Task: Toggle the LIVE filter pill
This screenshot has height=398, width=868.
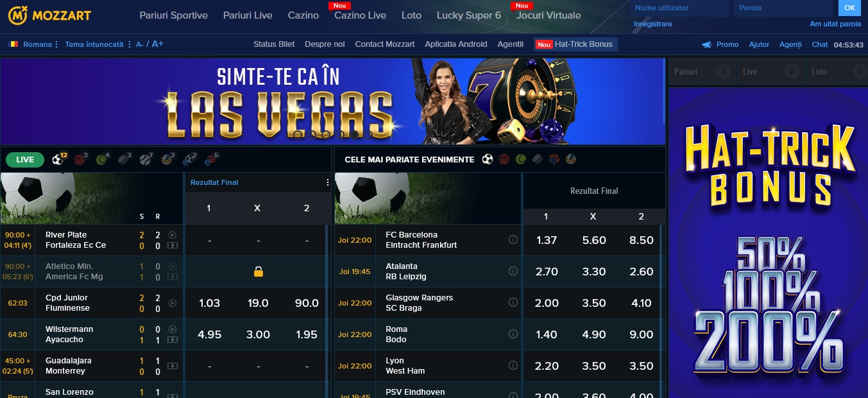Action: coord(25,159)
